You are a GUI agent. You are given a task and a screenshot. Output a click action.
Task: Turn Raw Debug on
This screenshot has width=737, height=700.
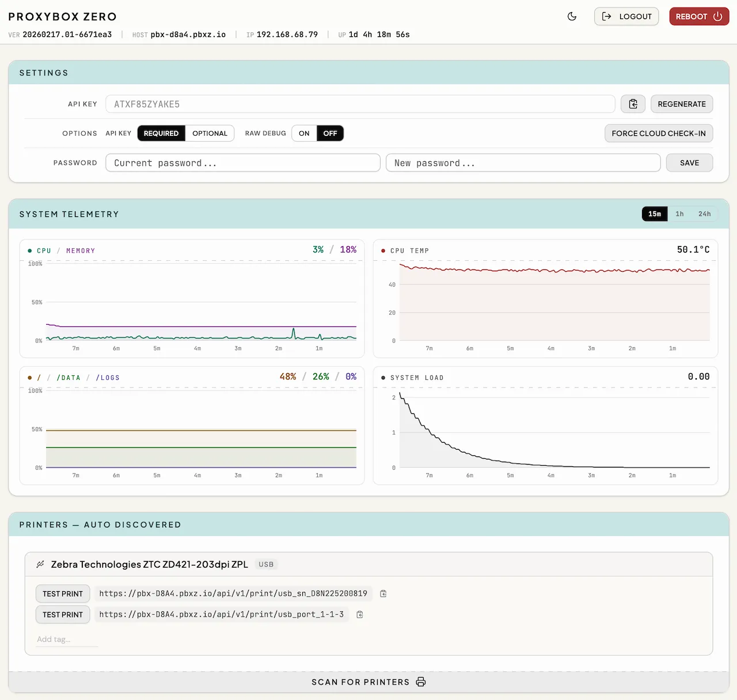[304, 133]
